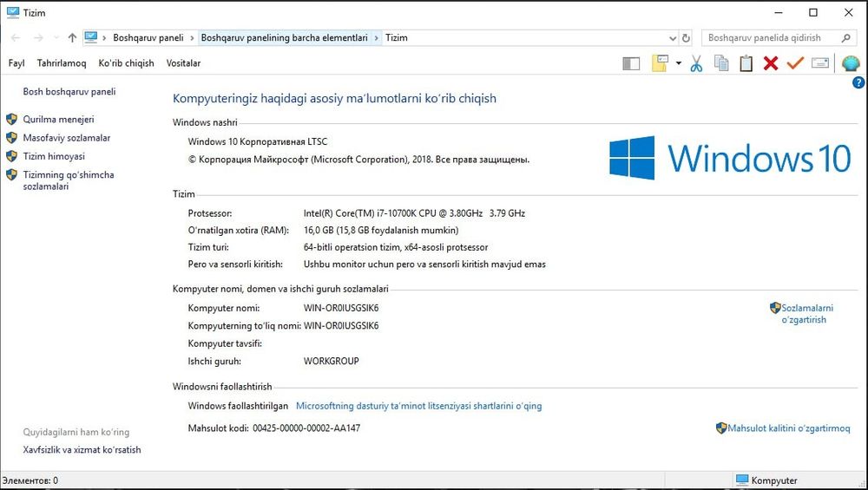Select Boshqaruv panelining barcha elementlari breadcrumb

click(284, 37)
